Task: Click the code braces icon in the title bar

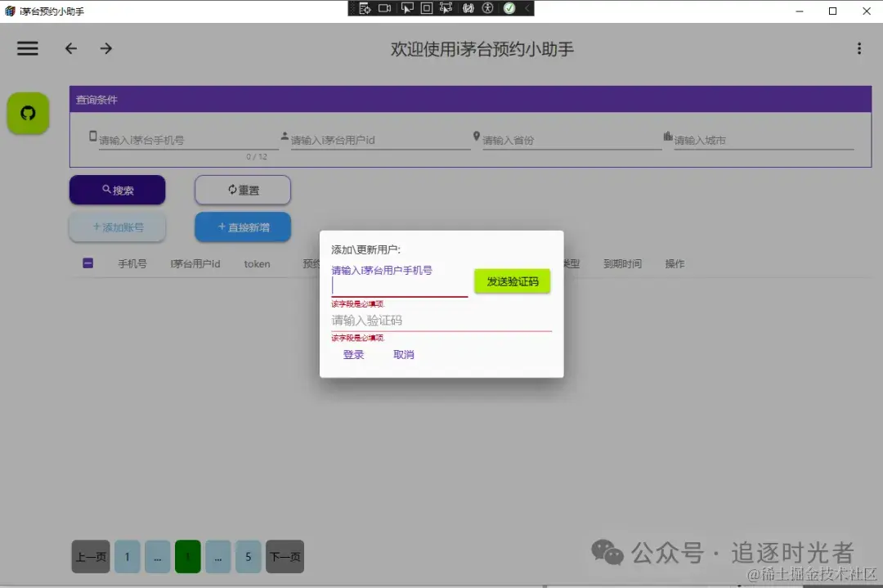Action: point(468,8)
